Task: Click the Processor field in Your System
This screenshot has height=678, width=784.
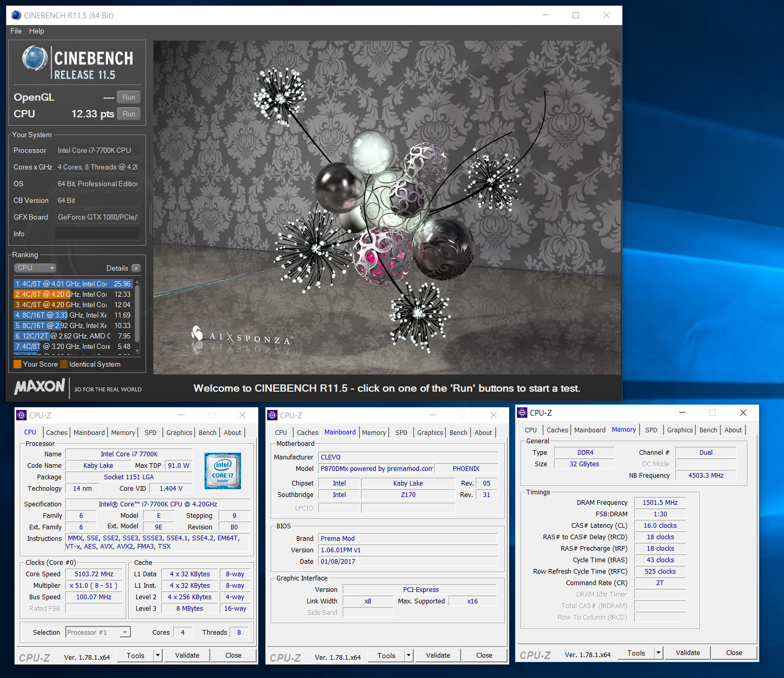Action: click(98, 150)
